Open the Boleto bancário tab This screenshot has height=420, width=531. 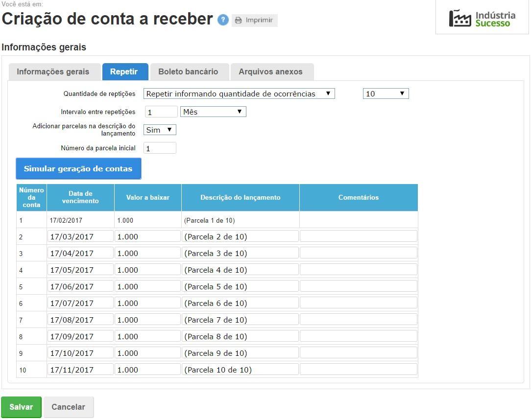[x=188, y=71]
